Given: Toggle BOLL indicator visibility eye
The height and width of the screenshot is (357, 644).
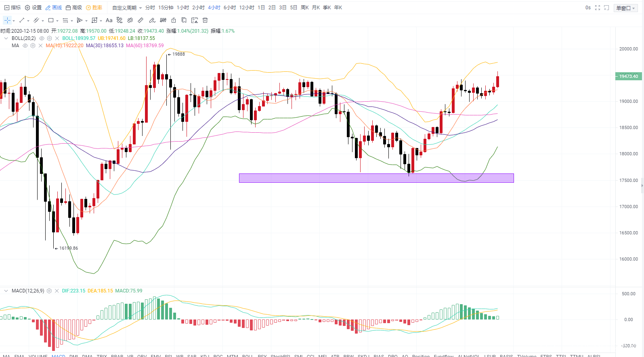Looking at the screenshot, I should click(42, 38).
